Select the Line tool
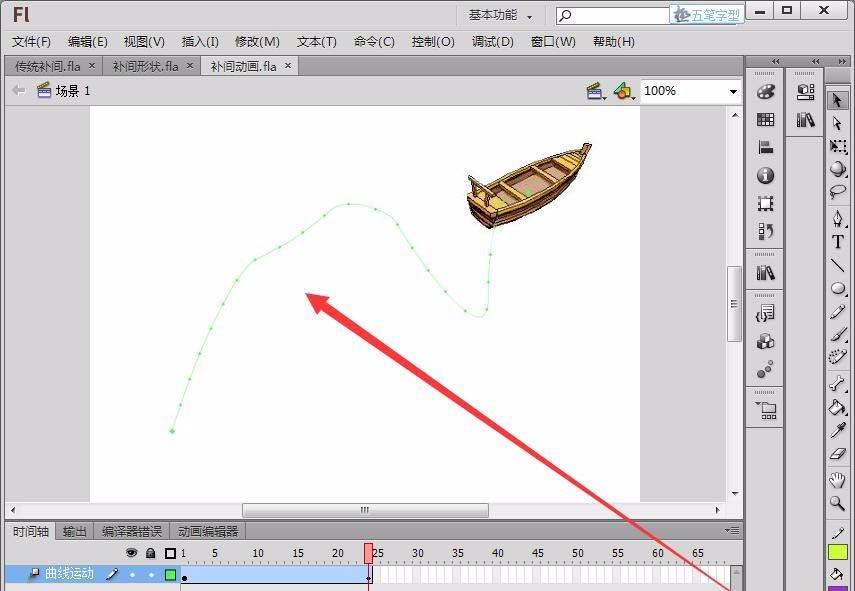Screen dimensions: 855x591 pos(838,265)
